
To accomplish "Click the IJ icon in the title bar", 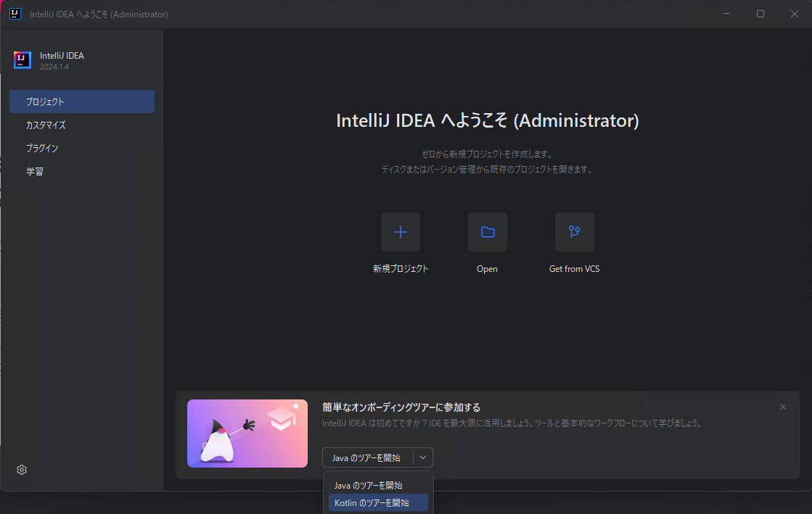I will pyautogui.click(x=15, y=13).
